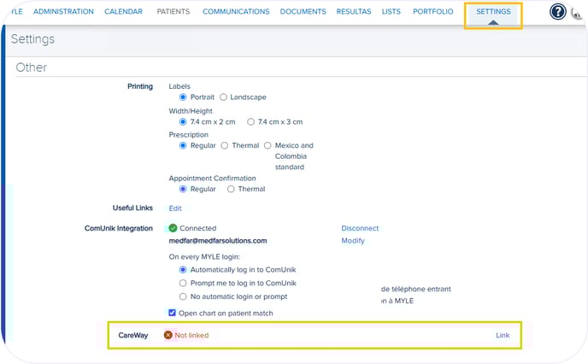Click the Link button for CareWay

[x=503, y=335]
